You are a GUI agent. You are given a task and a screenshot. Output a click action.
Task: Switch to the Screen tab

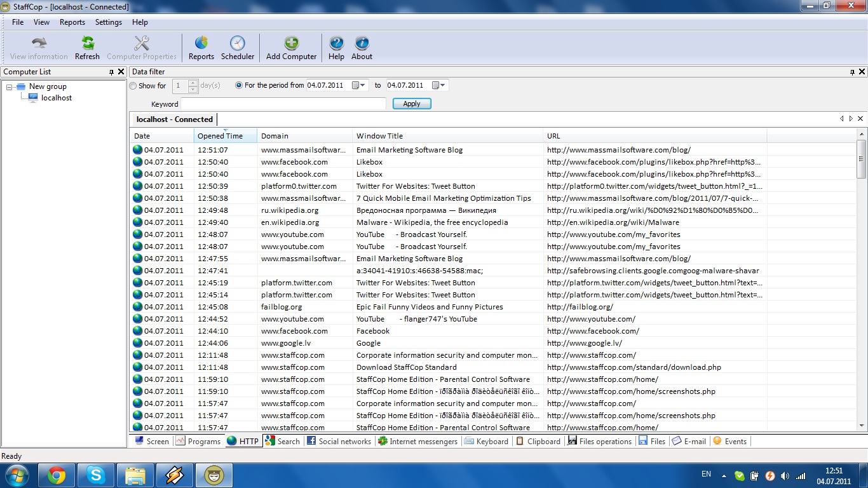tap(152, 441)
